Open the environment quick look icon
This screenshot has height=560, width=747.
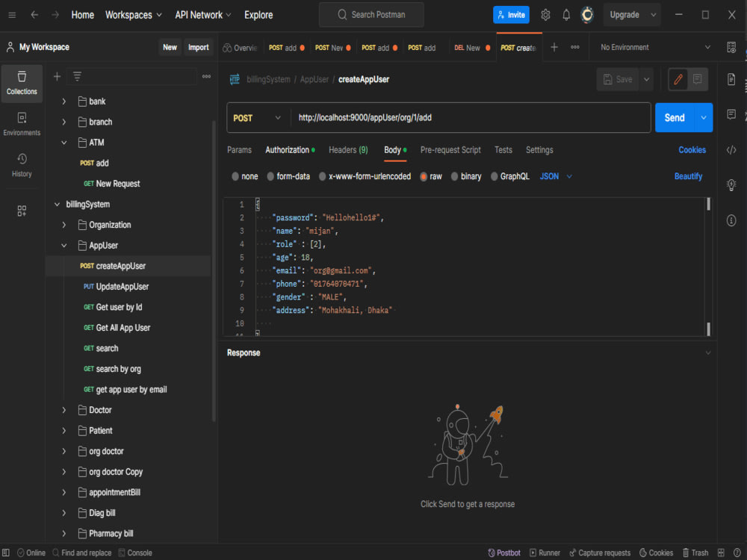(731, 47)
